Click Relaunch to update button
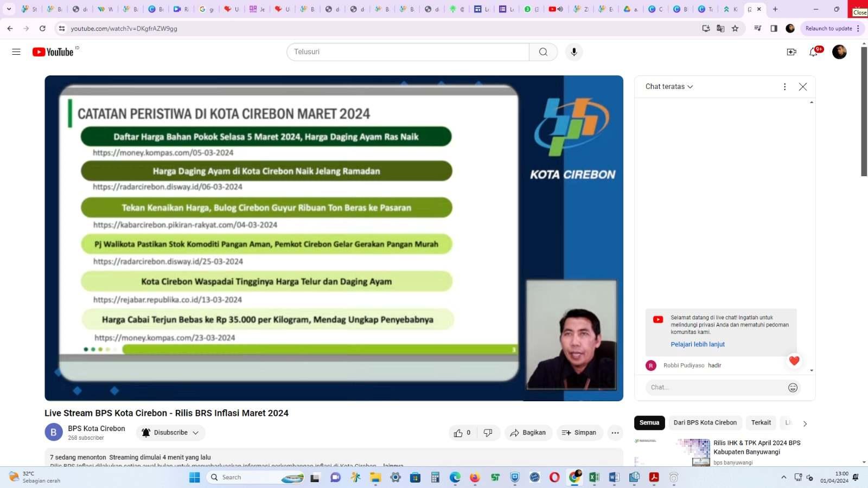Screen dimensions: 868x488 (x=828, y=28)
